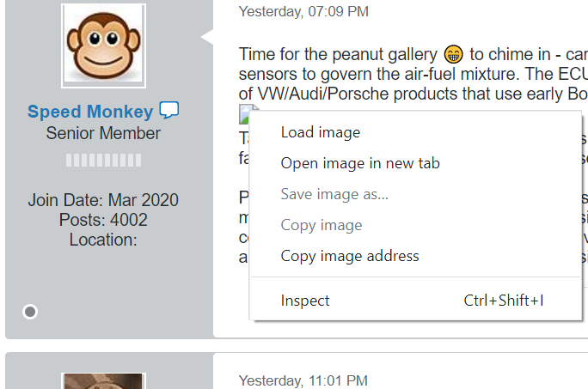Click the "Posts: 4002" count text
Screen dimensions: 588x389
pos(103,220)
